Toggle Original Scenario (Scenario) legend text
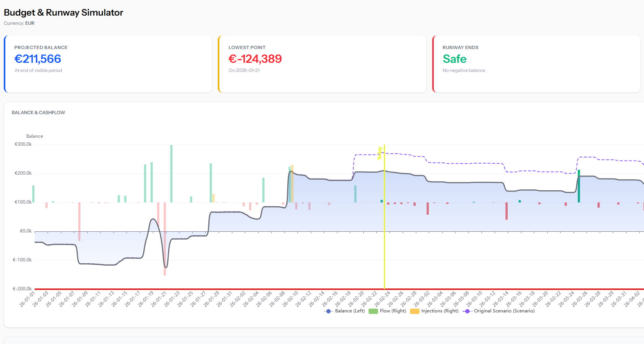 (504, 311)
